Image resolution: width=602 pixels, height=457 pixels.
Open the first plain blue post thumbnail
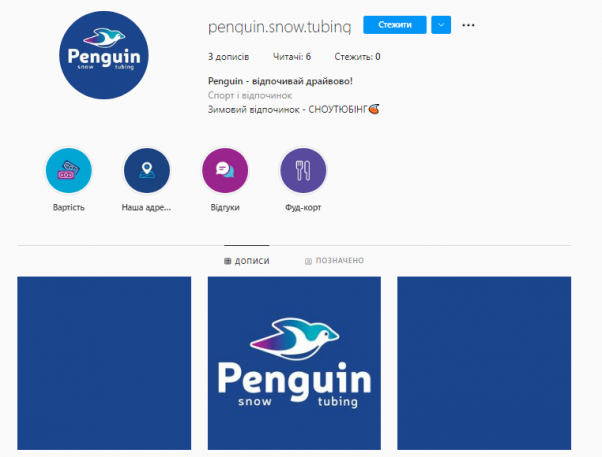(x=104, y=363)
